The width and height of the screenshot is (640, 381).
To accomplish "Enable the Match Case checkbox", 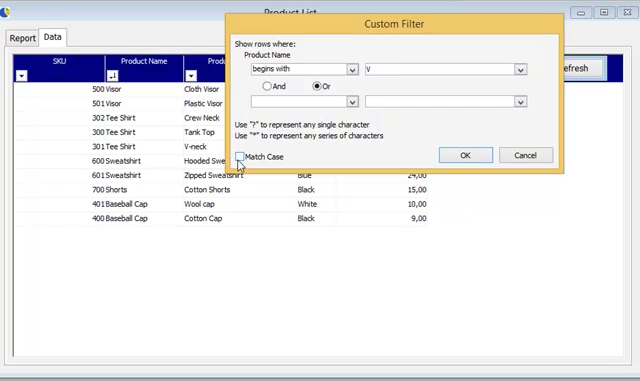I will click(240, 156).
